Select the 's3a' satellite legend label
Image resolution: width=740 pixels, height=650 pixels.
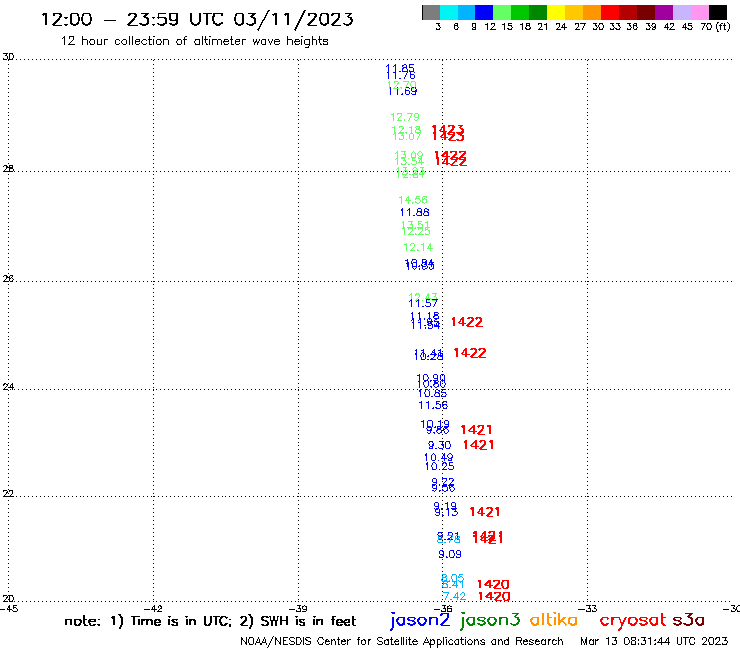pos(689,620)
